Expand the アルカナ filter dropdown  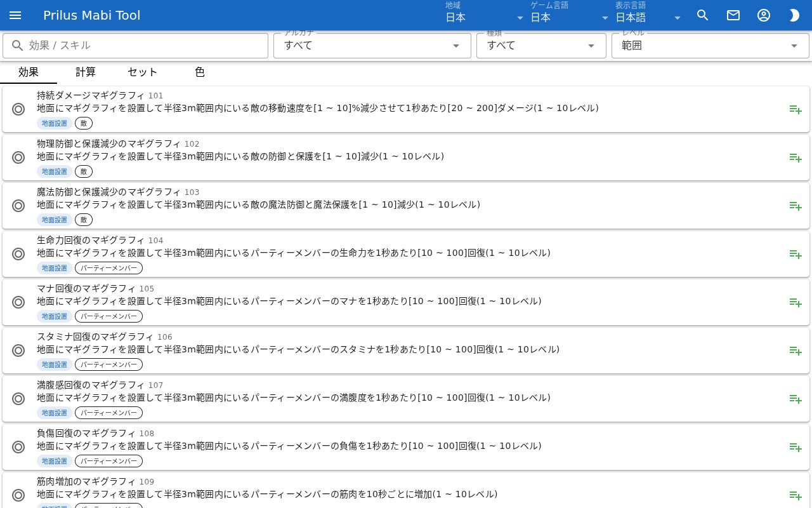(372, 46)
